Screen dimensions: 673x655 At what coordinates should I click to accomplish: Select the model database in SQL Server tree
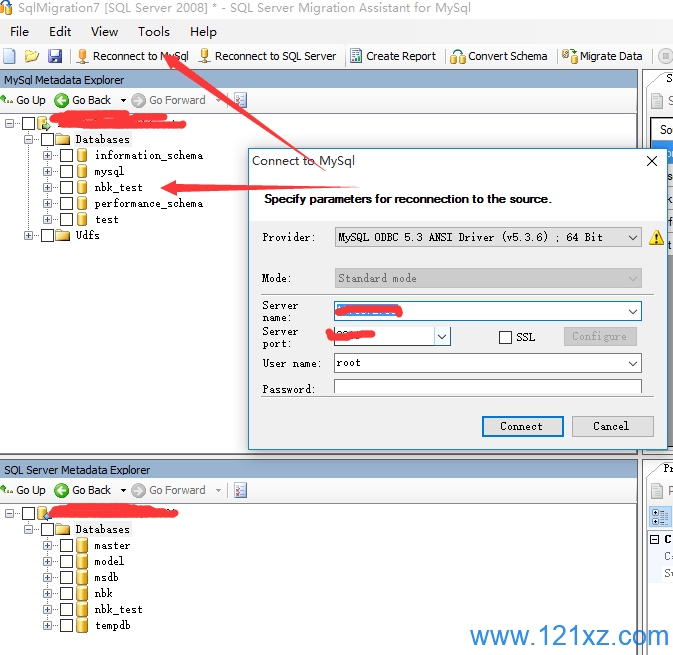point(109,561)
